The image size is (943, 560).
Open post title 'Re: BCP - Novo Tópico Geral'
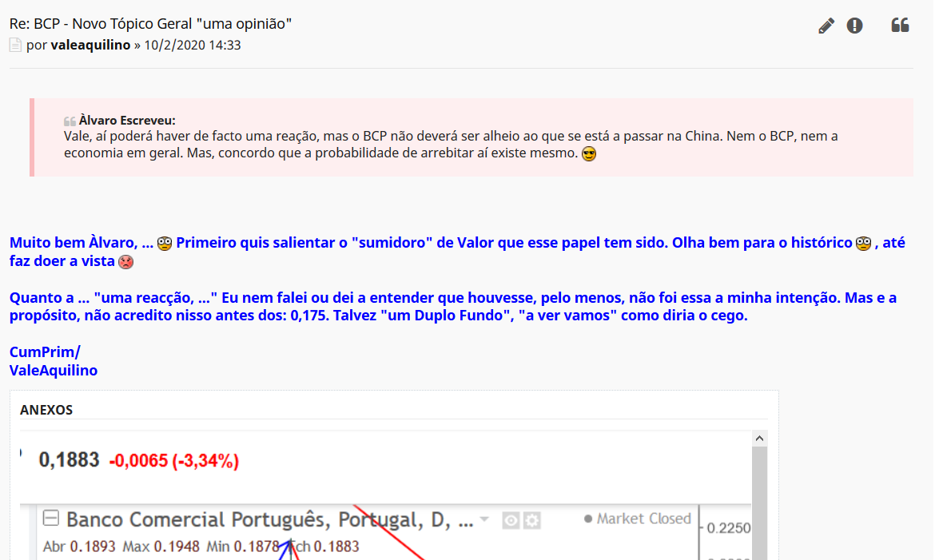(x=150, y=23)
